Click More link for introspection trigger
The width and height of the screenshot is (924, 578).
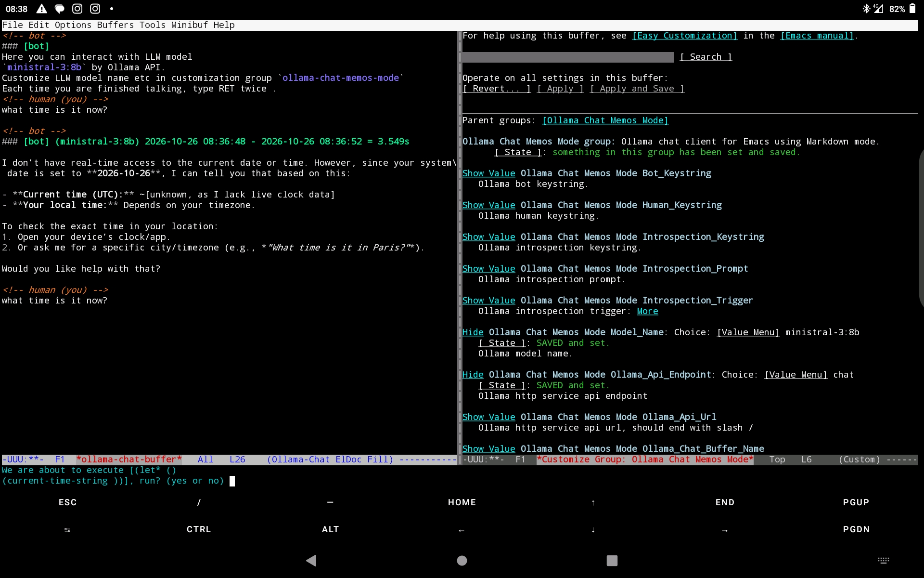(x=647, y=311)
